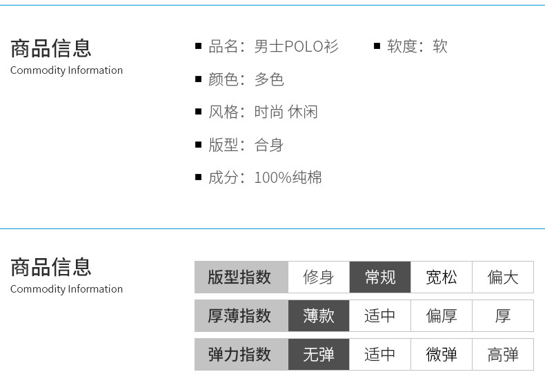Click the bullet square beside 颜色: 多色
This screenshot has width=545, height=392.
[x=198, y=79]
